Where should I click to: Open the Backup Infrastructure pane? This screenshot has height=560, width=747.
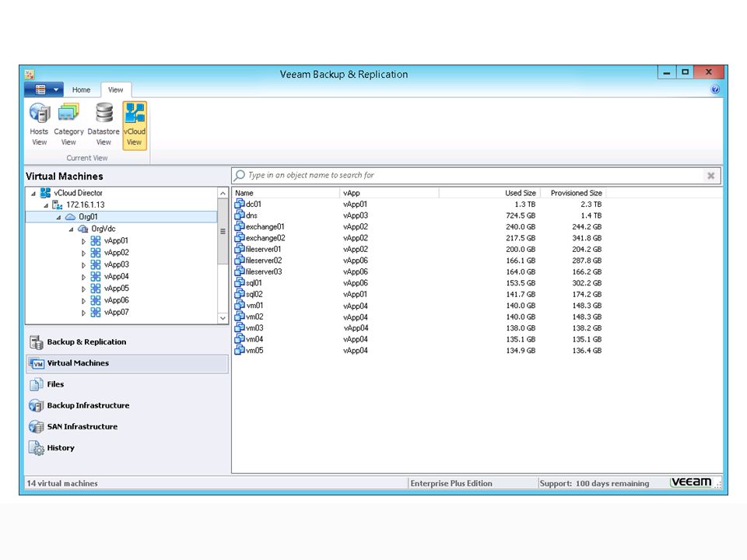coord(127,406)
